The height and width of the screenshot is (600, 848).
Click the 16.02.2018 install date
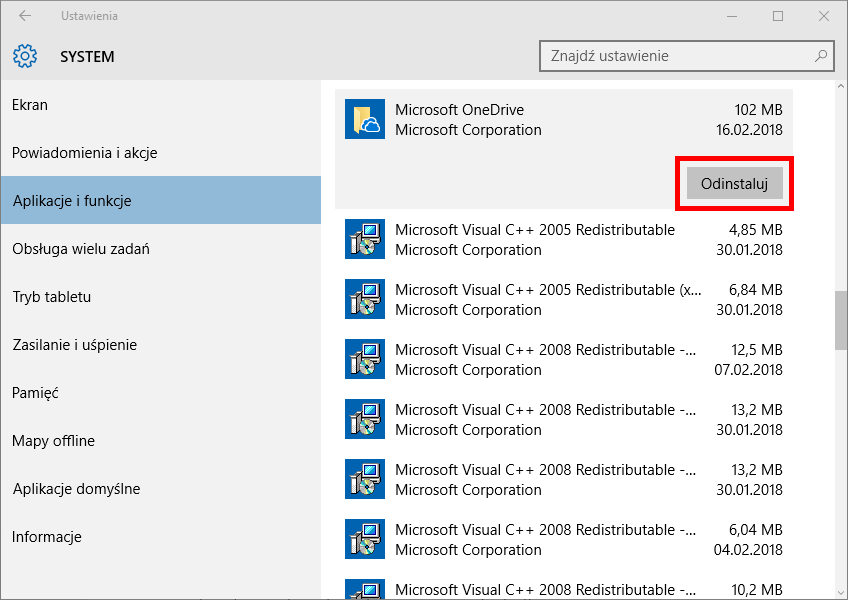(x=750, y=130)
